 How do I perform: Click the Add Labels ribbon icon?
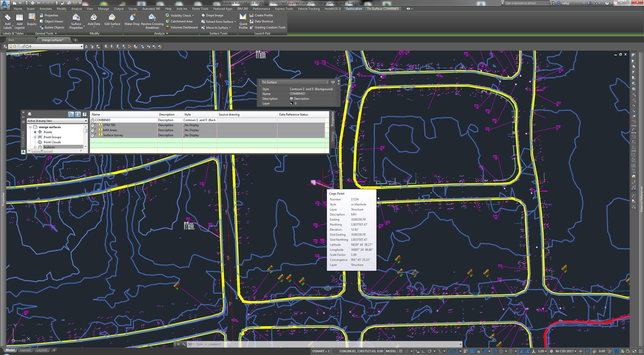tap(8, 22)
